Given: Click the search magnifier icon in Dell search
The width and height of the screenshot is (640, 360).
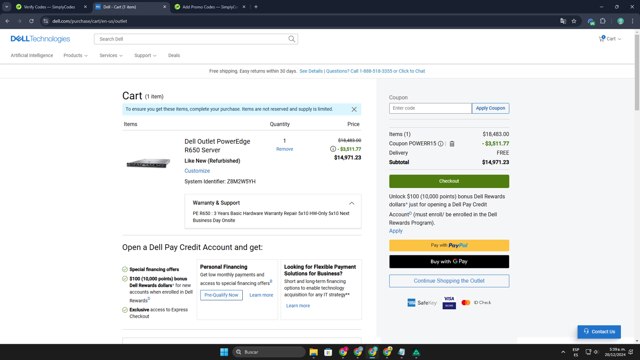Looking at the screenshot, I should click(291, 39).
